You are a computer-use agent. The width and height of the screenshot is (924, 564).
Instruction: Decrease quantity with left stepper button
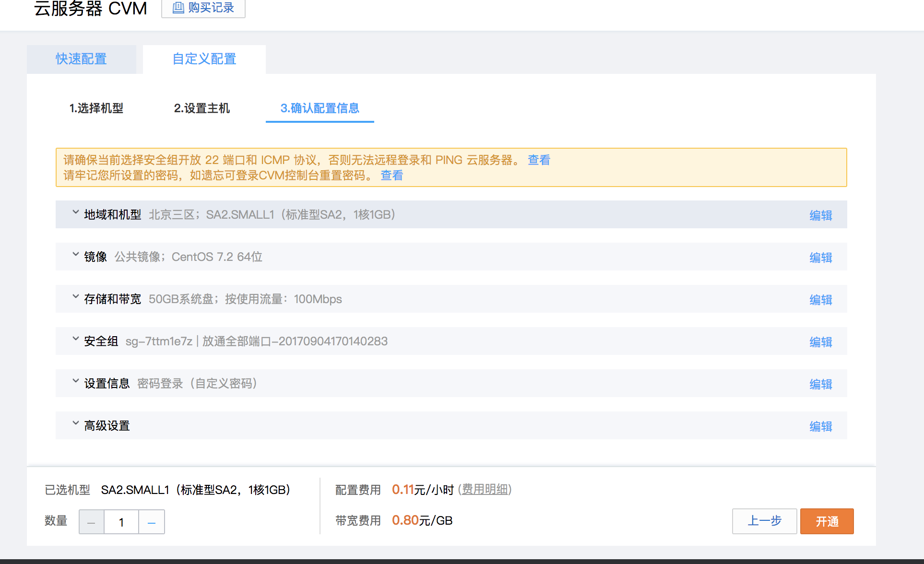(x=92, y=522)
